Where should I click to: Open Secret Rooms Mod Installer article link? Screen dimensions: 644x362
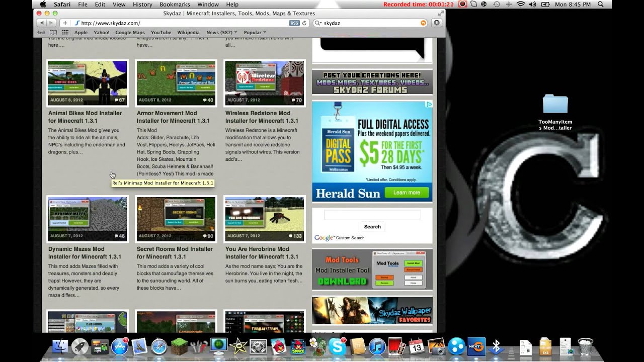[175, 252]
